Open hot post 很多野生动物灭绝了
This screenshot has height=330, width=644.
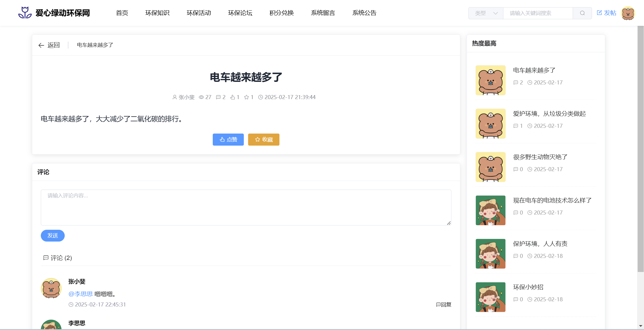point(540,157)
